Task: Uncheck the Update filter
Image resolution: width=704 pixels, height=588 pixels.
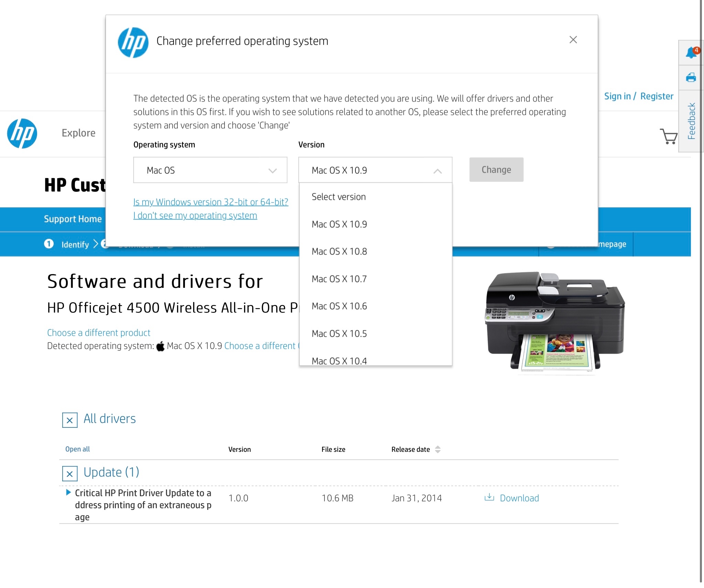Action: (69, 474)
